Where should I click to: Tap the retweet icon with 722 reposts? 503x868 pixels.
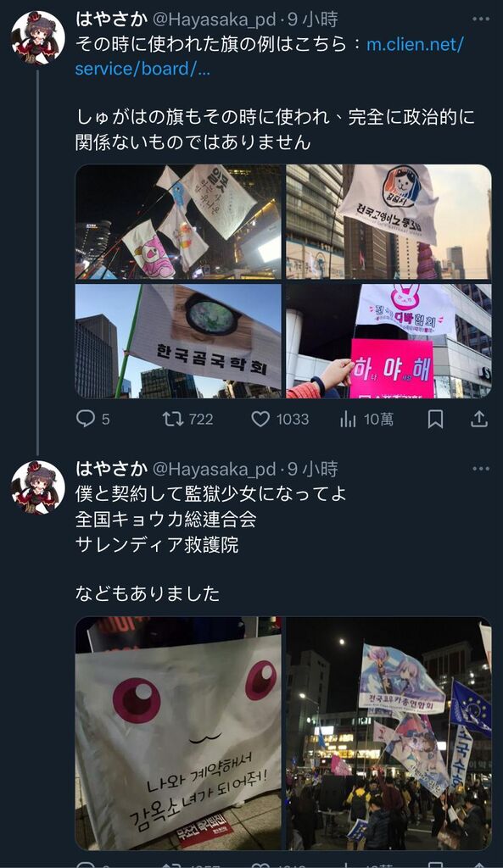click(173, 419)
